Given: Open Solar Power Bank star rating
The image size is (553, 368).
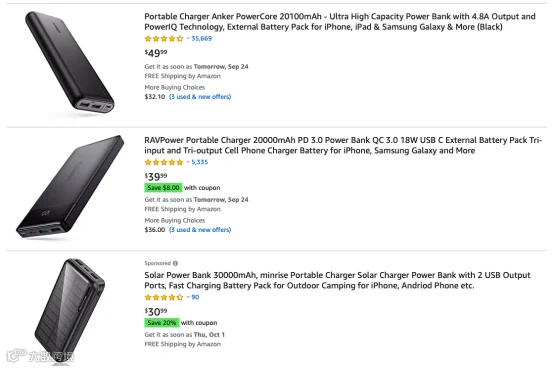Looking at the screenshot, I should tap(164, 297).
